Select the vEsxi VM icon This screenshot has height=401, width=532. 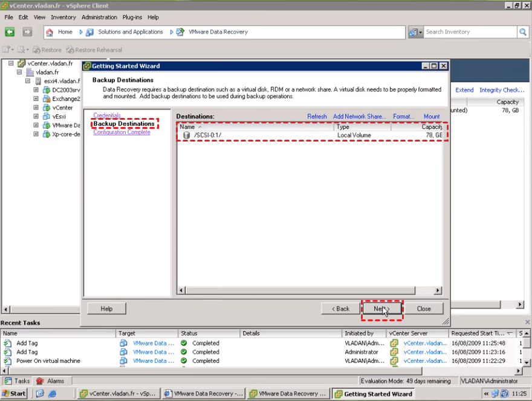tap(46, 117)
